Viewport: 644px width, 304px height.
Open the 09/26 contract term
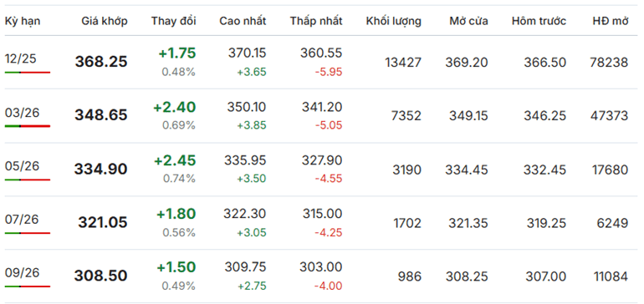[x=23, y=273]
